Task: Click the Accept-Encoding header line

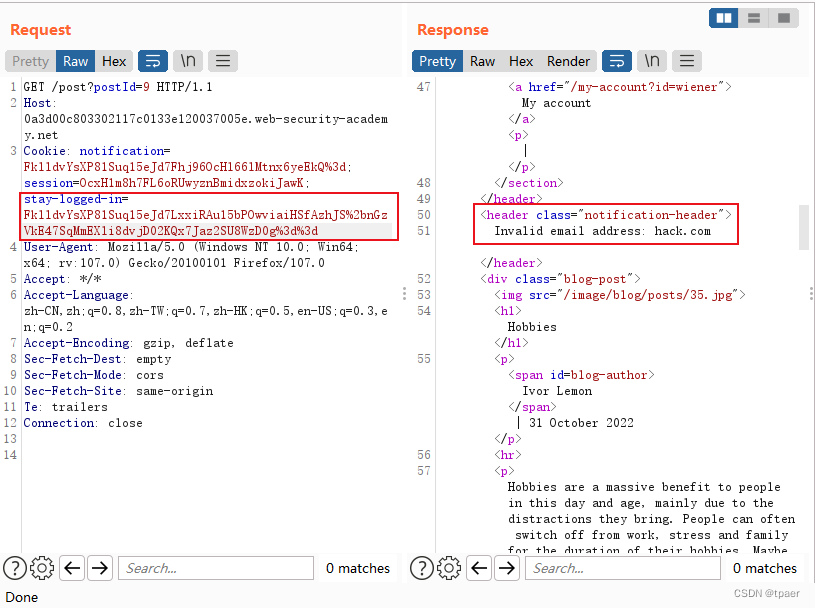Action: pos(129,343)
